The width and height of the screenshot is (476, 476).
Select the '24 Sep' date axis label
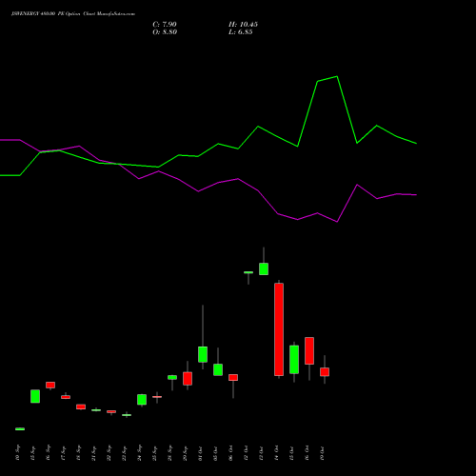(x=139, y=453)
